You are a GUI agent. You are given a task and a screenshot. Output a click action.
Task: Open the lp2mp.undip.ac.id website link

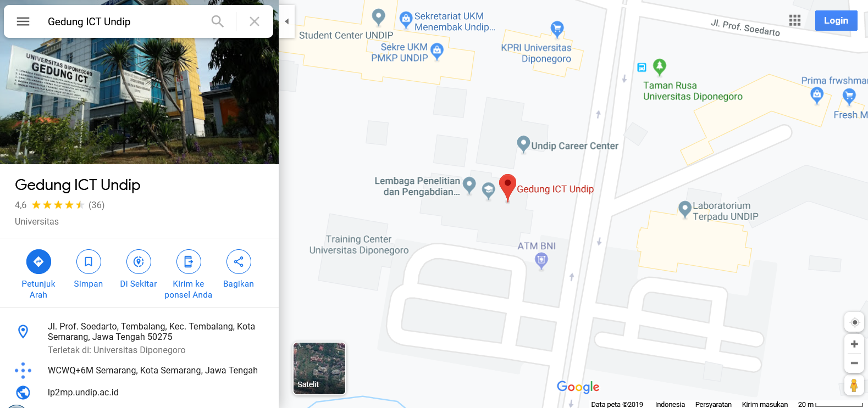[x=83, y=392]
